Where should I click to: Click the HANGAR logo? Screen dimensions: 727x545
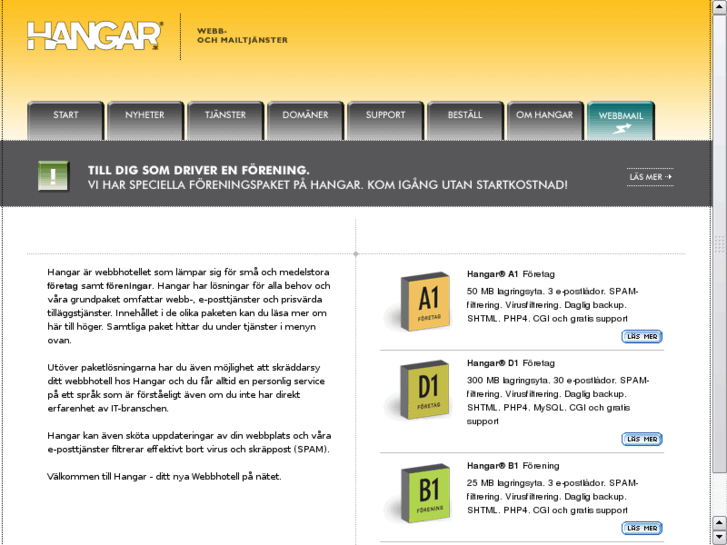coord(95,36)
